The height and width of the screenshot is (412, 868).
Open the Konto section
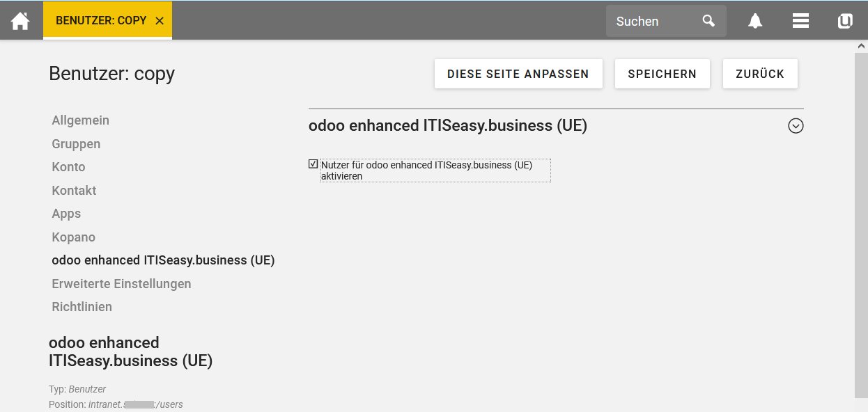coord(68,167)
